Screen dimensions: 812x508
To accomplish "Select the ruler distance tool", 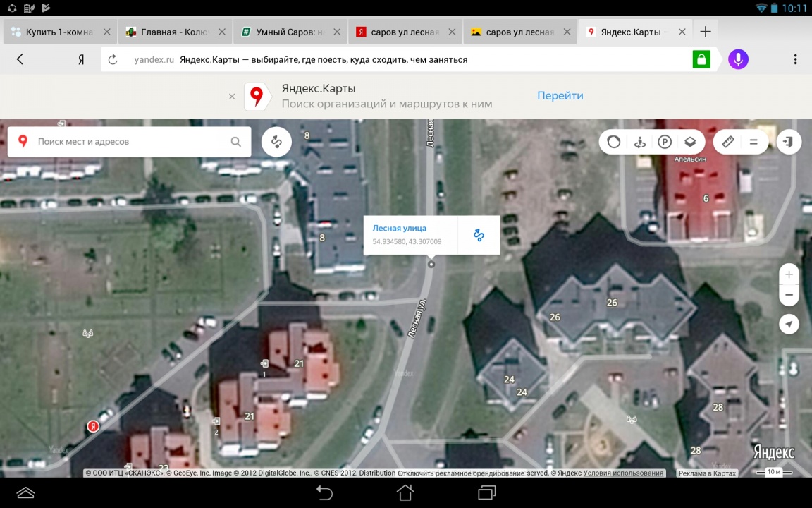I will [728, 142].
